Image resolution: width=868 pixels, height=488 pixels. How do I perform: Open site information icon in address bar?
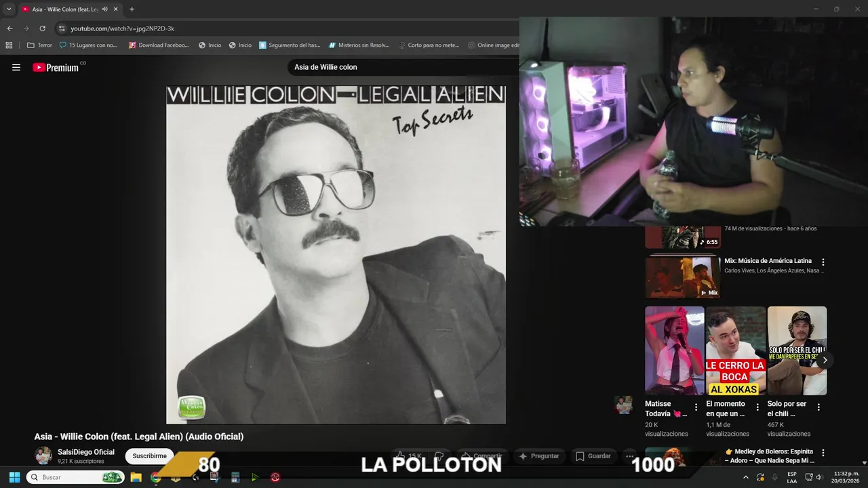(62, 28)
